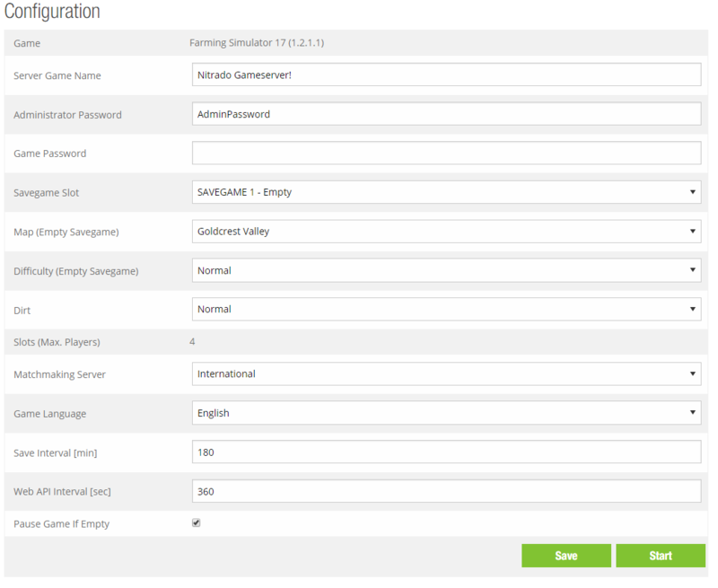Click the Slots value 4
718x588 pixels.
[x=192, y=342]
